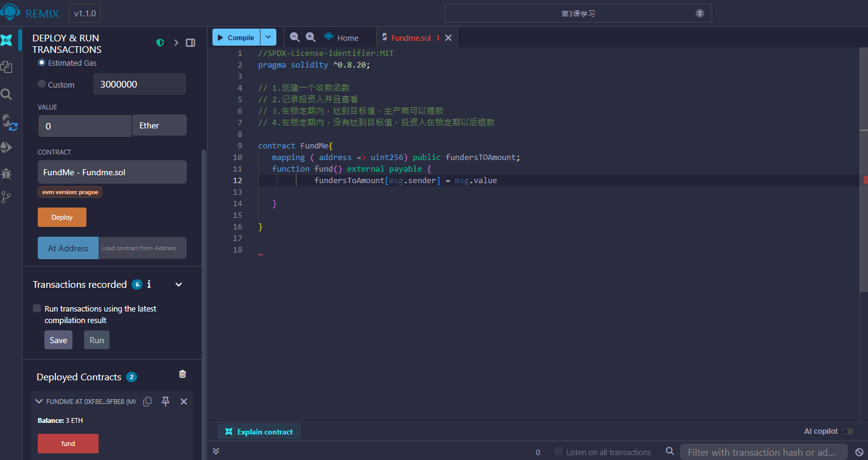
Task: Open the workspace selector 第3课学习
Action: pos(578,13)
